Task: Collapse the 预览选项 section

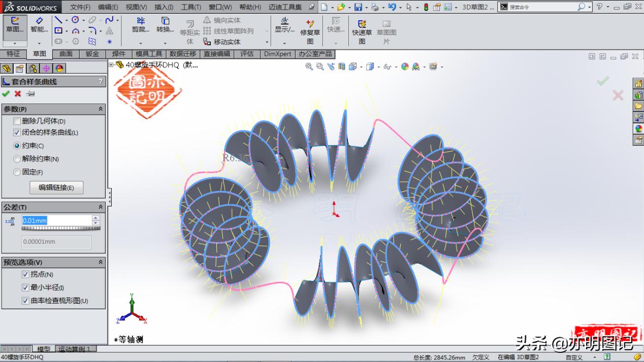Action: click(101, 262)
